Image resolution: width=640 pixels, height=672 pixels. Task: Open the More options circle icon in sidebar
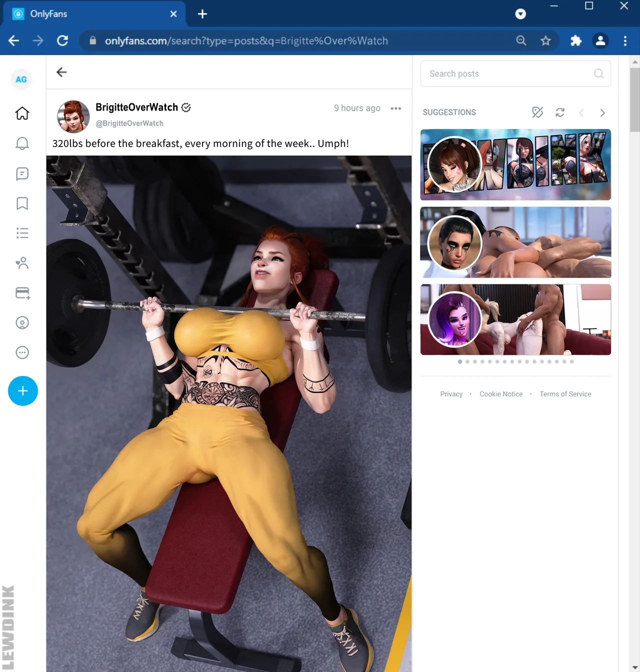[22, 352]
